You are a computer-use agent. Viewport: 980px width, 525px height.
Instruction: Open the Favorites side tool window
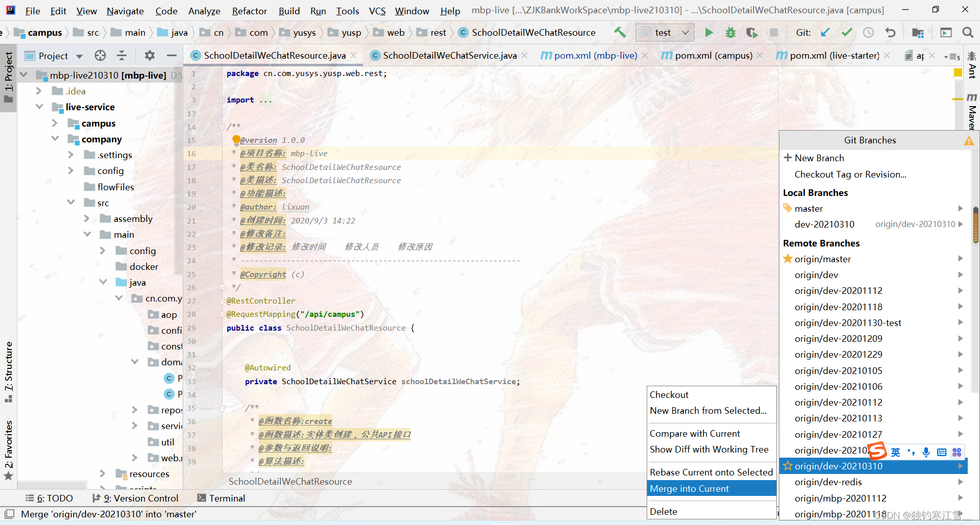(x=9, y=450)
